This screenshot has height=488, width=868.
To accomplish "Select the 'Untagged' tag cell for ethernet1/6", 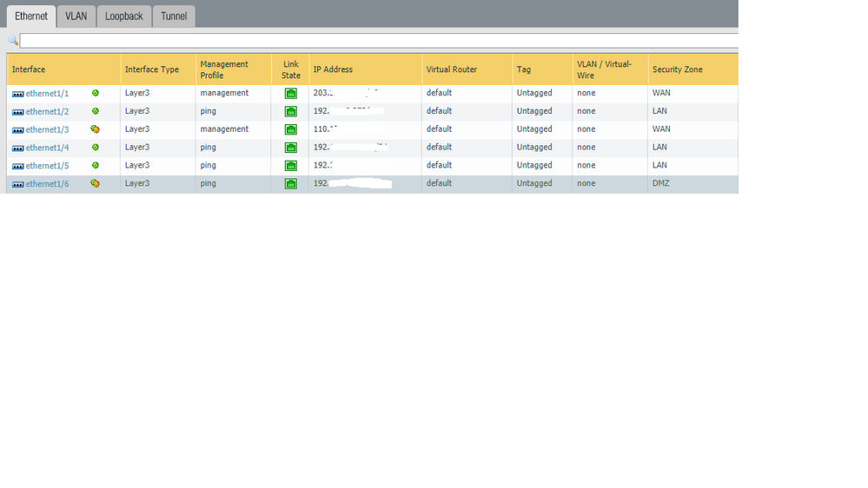I will (x=542, y=184).
